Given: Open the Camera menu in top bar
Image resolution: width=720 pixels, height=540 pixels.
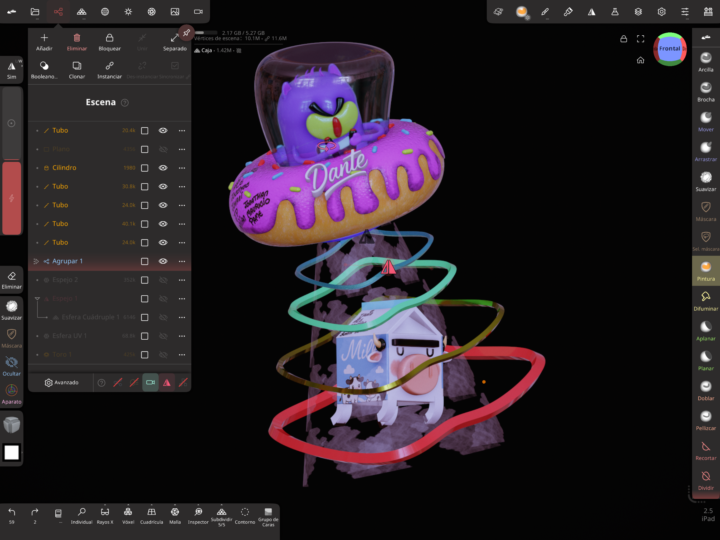Looking at the screenshot, I should 198,11.
